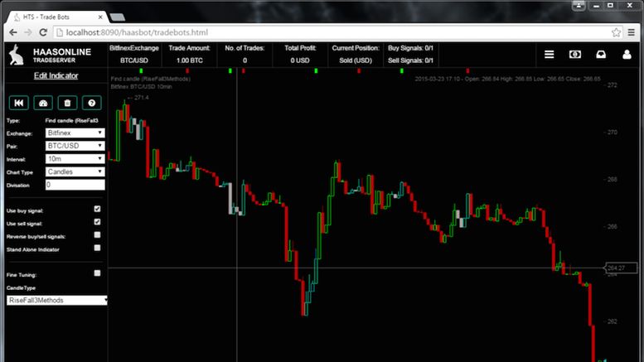Click the money bill icon in header

pyautogui.click(x=575, y=55)
